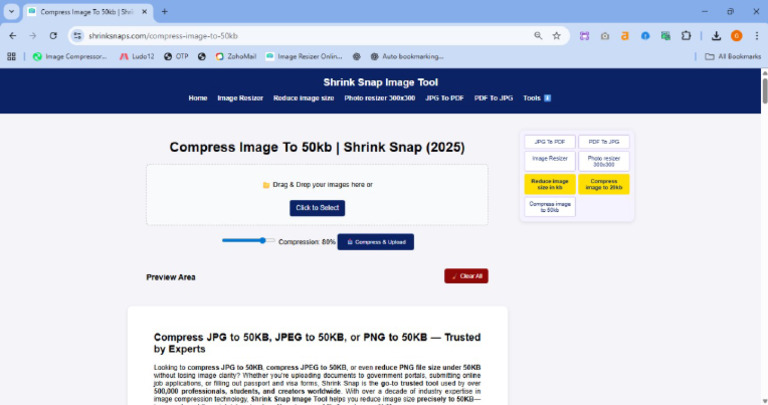Click the Click to Select button
The height and width of the screenshot is (405, 768).
pyautogui.click(x=317, y=208)
